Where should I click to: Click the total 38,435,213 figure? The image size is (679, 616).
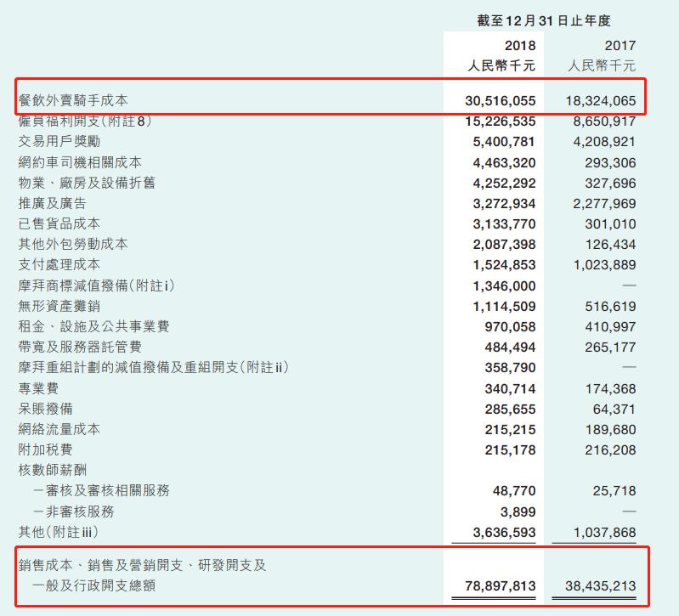click(x=601, y=585)
